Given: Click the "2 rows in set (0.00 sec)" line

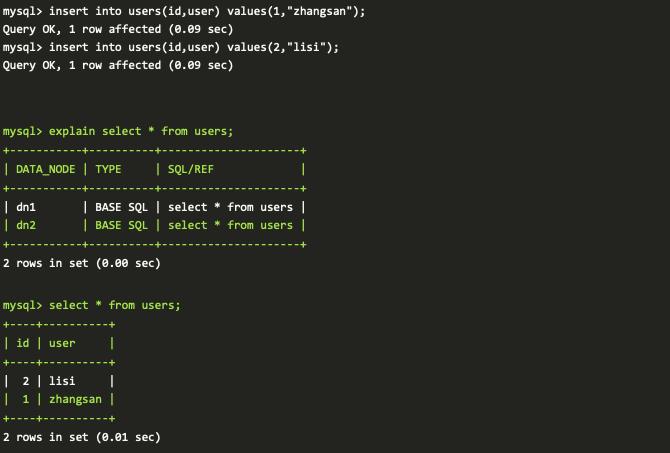Looking at the screenshot, I should click(82, 263).
